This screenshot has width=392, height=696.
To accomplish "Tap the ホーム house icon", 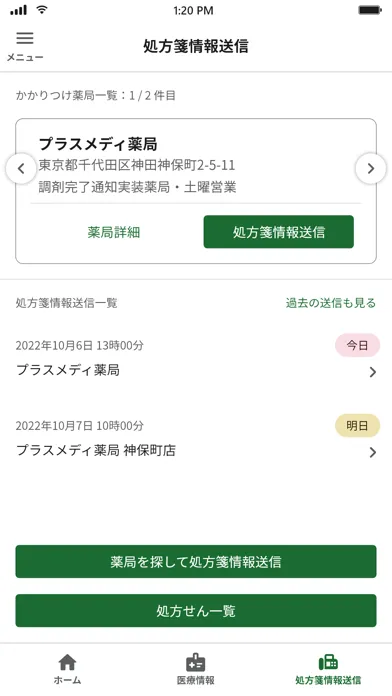I will pyautogui.click(x=67, y=662).
